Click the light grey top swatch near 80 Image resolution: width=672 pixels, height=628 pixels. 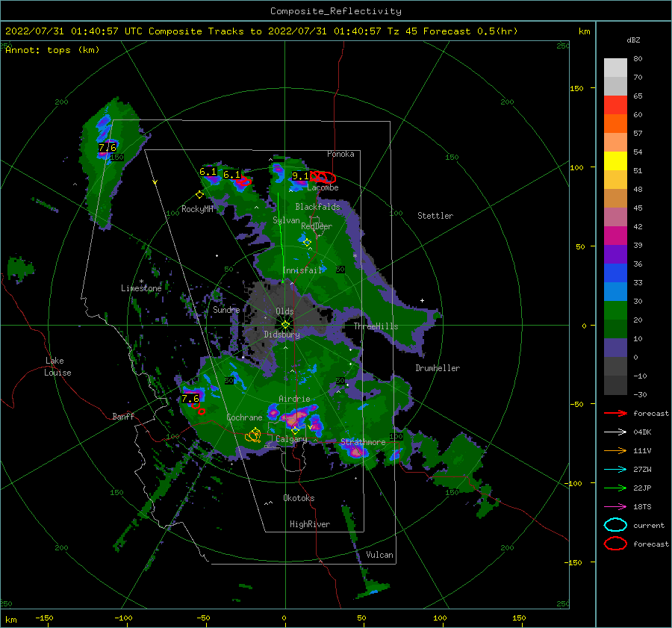click(x=615, y=68)
